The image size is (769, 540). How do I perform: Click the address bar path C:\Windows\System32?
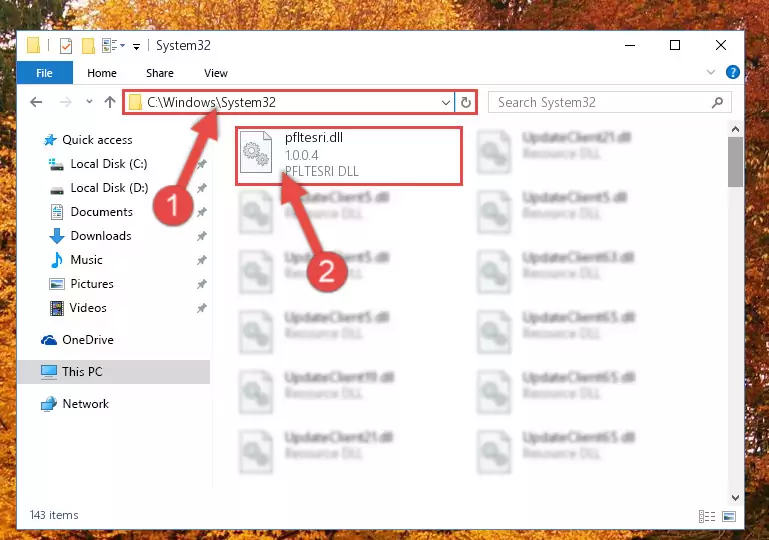tap(211, 102)
